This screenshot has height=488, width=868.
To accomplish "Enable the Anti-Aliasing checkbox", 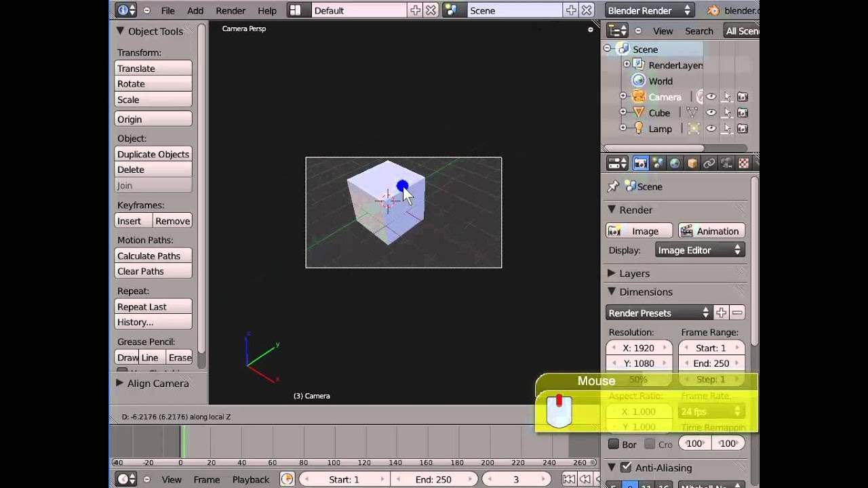I will pos(626,467).
